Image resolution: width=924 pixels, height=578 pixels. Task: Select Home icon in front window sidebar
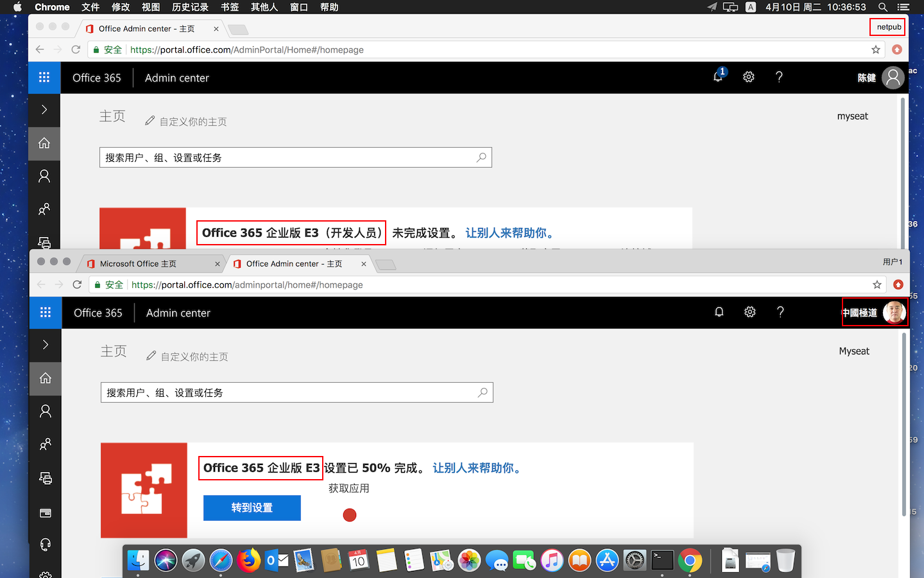(46, 378)
